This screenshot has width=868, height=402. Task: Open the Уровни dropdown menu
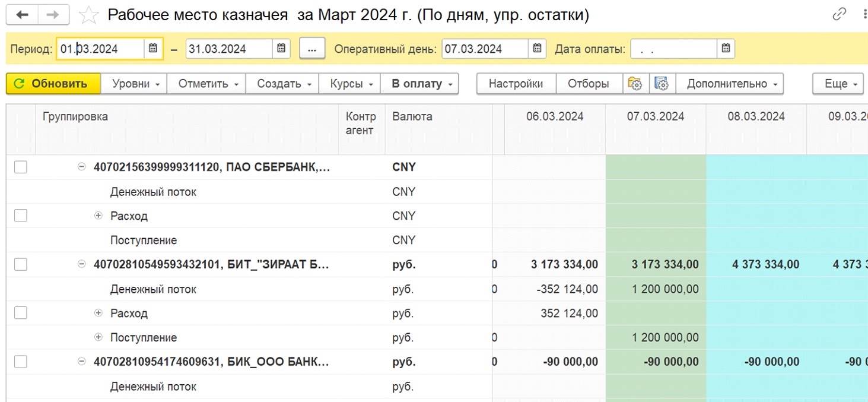[135, 84]
